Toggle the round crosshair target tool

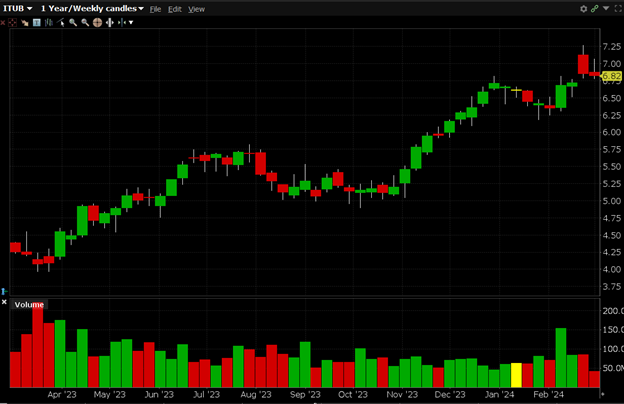click(98, 23)
